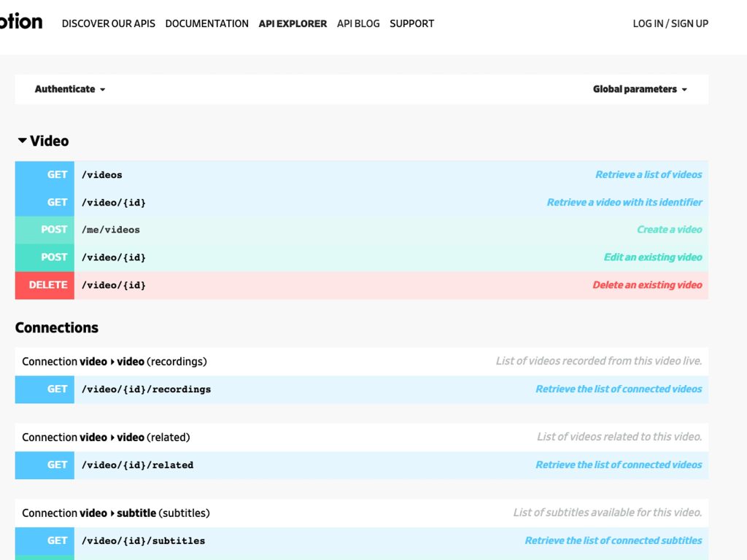Expand the /videos endpoint path
Viewport: 747px width, 560px height.
[x=102, y=175]
